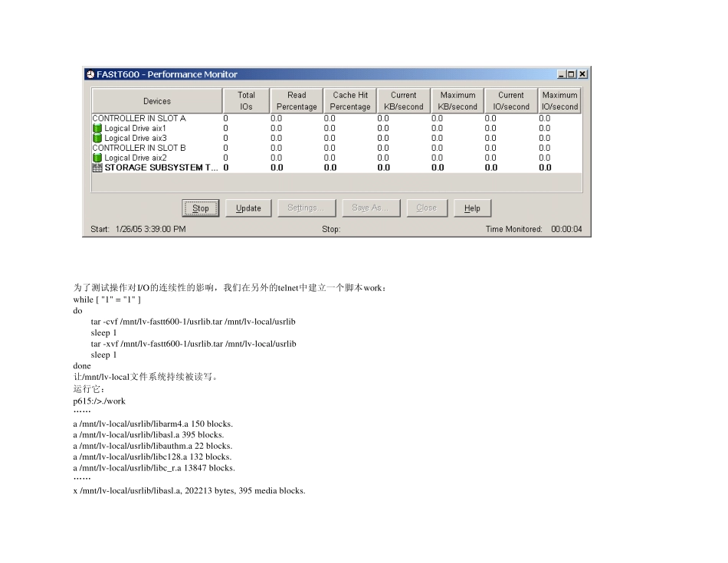Select the CONTROLLER IN SLOT B row

336,148
